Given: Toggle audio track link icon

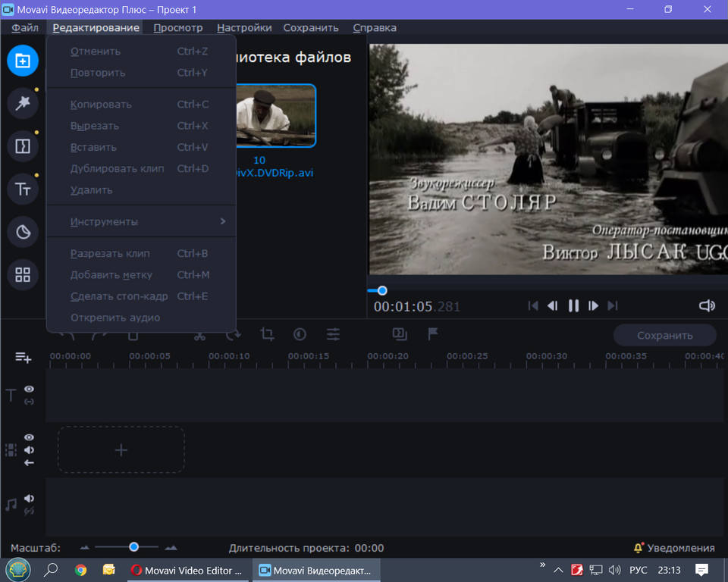Looking at the screenshot, I should [x=29, y=511].
